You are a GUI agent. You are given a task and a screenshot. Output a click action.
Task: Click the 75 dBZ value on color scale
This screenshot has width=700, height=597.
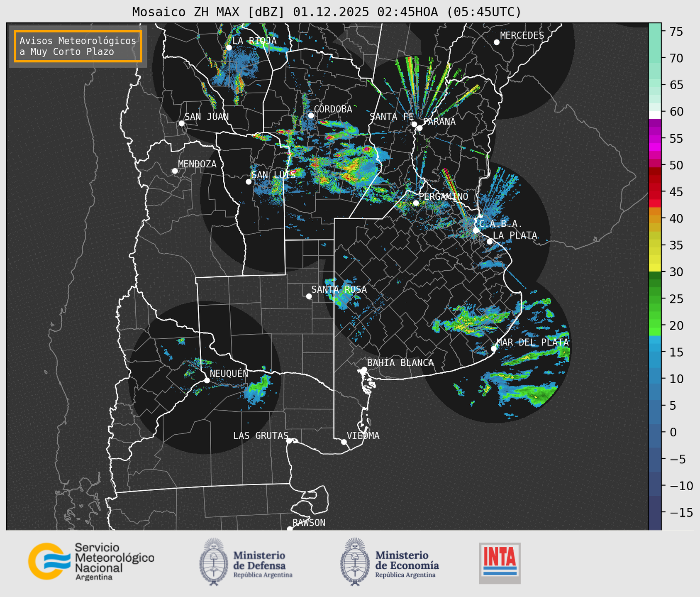tap(676, 32)
